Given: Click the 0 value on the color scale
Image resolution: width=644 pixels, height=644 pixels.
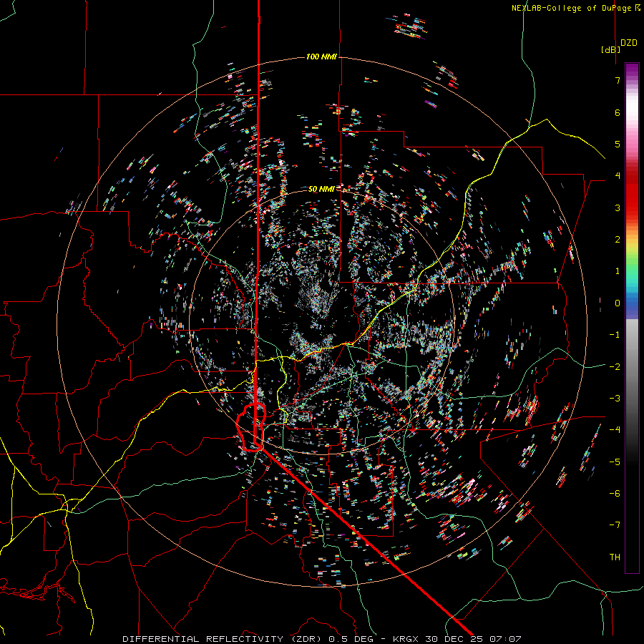Looking at the screenshot, I should coord(618,303).
